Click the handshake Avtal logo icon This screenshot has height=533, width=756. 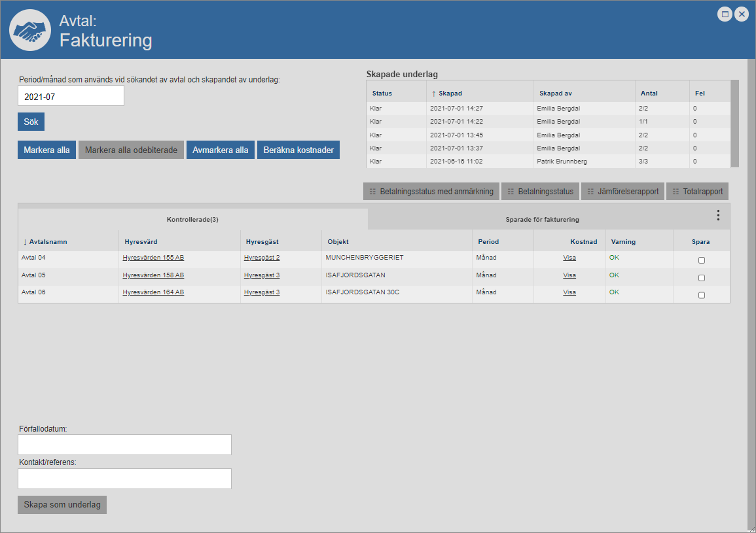pyautogui.click(x=29, y=30)
